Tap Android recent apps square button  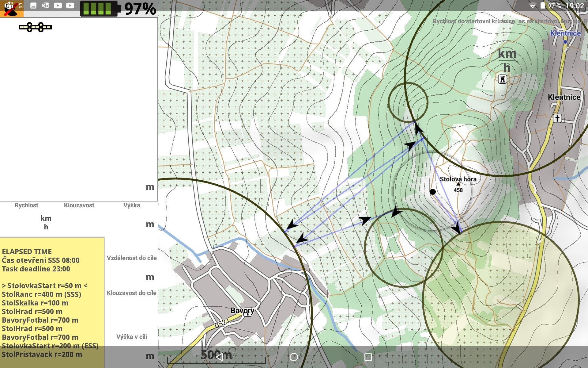368,357
